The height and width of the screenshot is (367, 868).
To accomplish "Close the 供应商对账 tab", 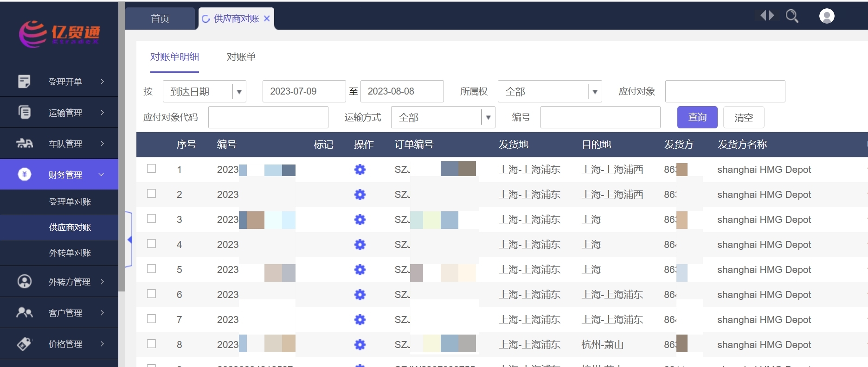I will click(x=267, y=19).
